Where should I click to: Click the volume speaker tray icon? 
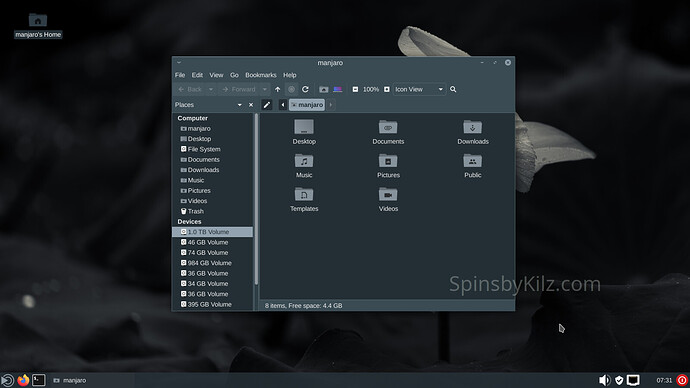tap(605, 380)
